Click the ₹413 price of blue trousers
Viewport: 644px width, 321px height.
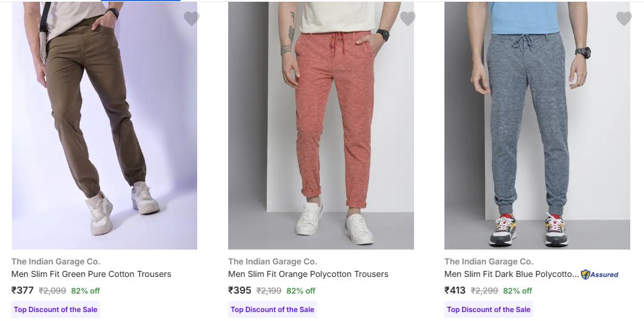pos(456,291)
